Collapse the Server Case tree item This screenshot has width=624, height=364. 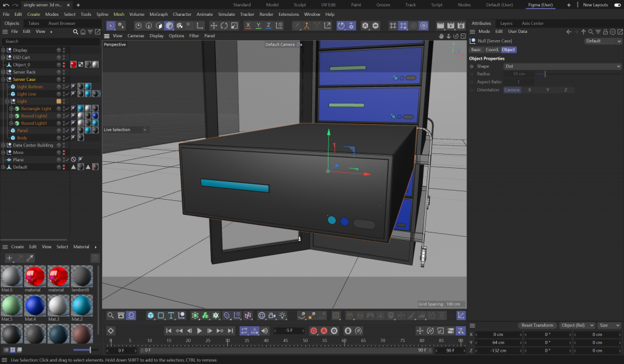pyautogui.click(x=3, y=79)
